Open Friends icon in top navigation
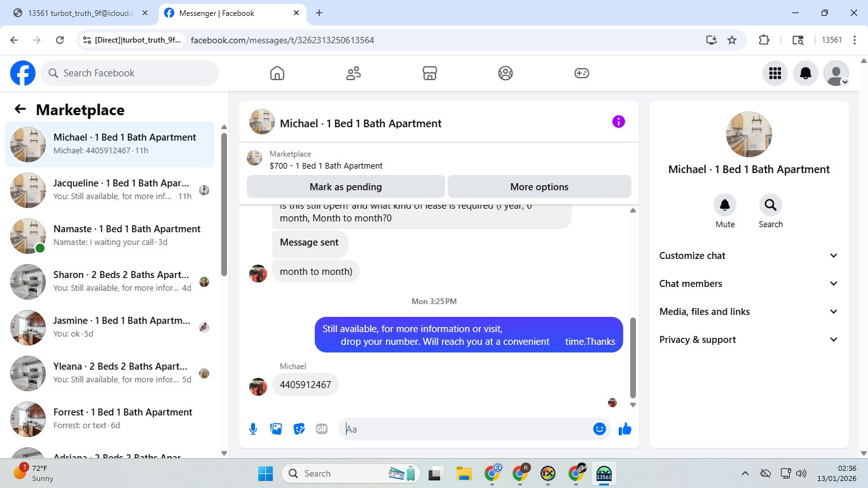The width and height of the screenshot is (868, 488). pyautogui.click(x=354, y=73)
